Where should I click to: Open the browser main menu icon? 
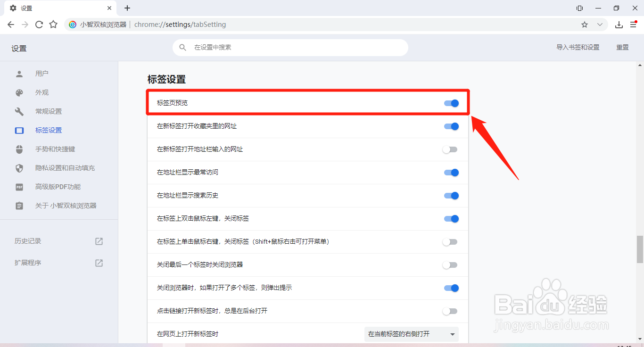[x=633, y=25]
